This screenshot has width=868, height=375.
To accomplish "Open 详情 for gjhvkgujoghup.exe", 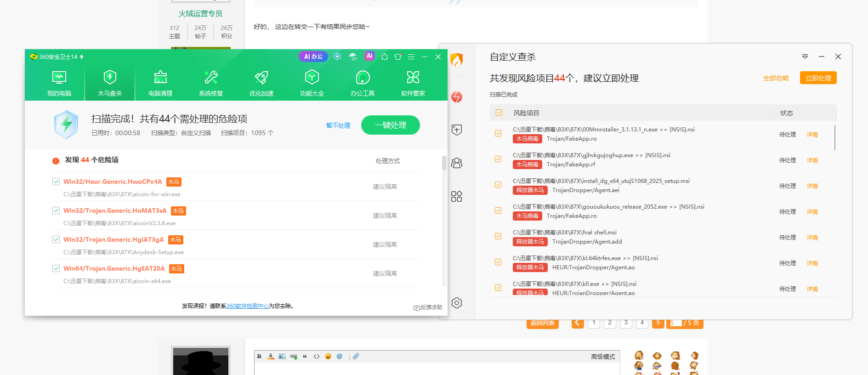I will [812, 160].
